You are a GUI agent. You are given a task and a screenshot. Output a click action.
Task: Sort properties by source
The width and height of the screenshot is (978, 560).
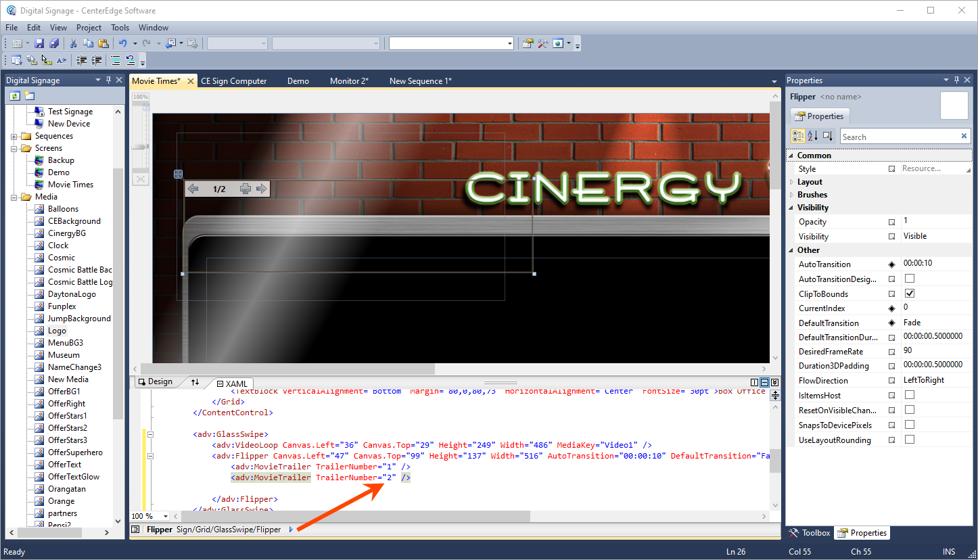tap(828, 136)
